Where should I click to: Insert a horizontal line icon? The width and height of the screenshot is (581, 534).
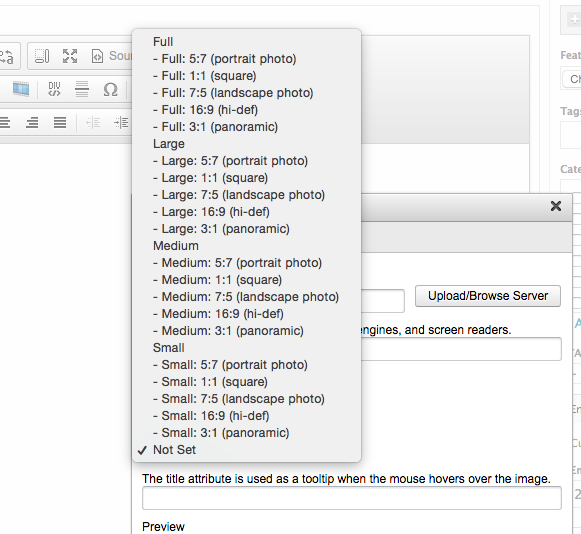click(x=82, y=89)
